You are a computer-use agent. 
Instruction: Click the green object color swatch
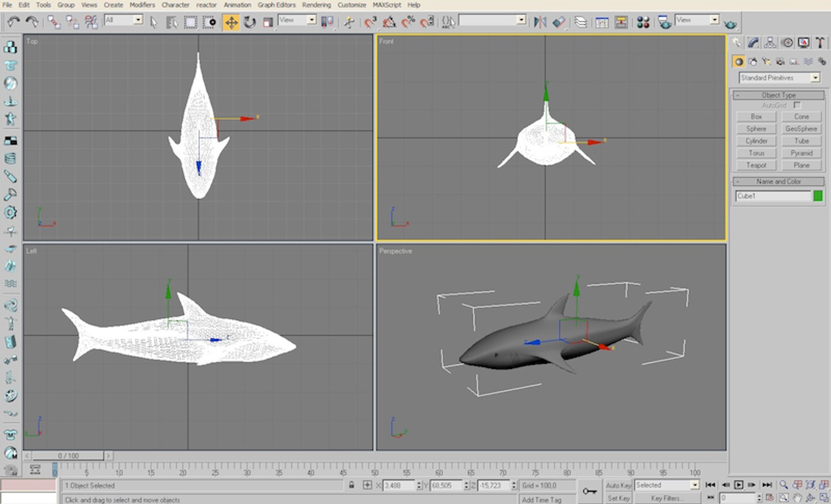tap(817, 196)
